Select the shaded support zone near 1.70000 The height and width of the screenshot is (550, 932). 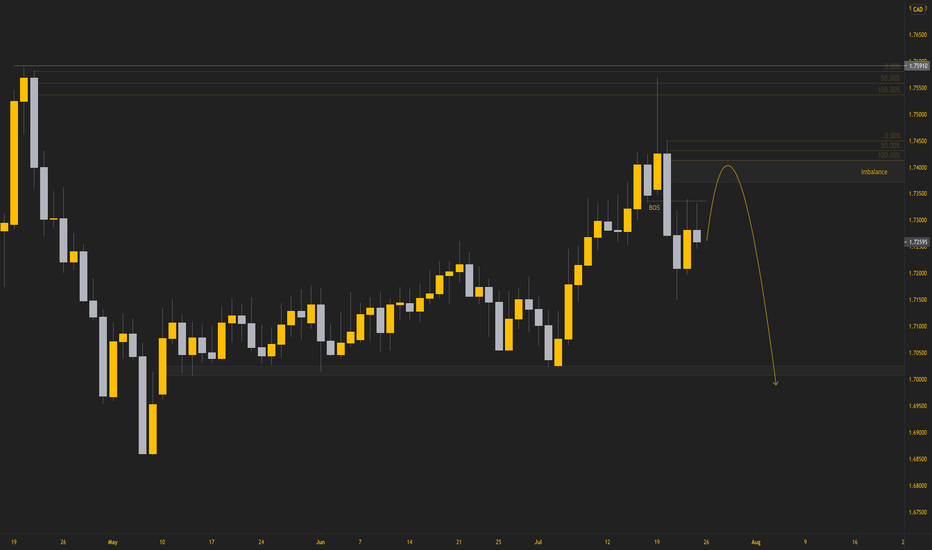click(536, 371)
